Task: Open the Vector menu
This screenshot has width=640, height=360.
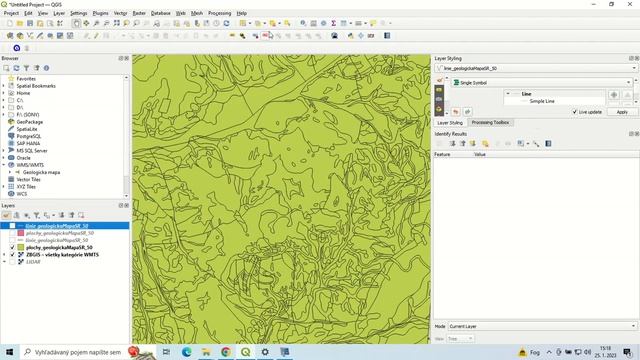Action: point(120,13)
